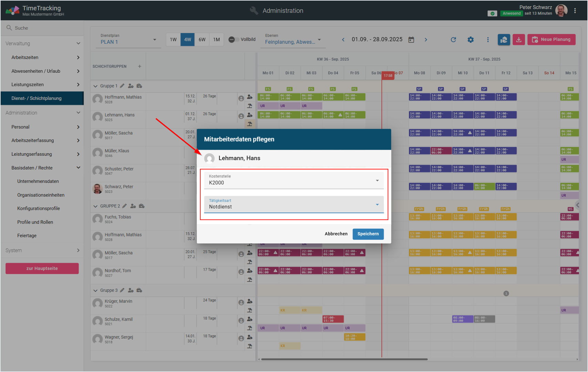
Task: Open the Tätigkeitsart dropdown
Action: (x=294, y=204)
